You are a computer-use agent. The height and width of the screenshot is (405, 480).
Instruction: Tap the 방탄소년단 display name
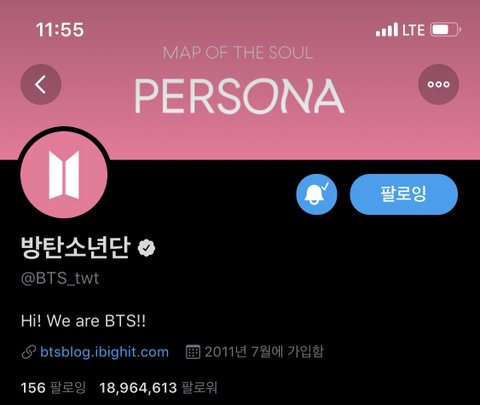tap(75, 247)
